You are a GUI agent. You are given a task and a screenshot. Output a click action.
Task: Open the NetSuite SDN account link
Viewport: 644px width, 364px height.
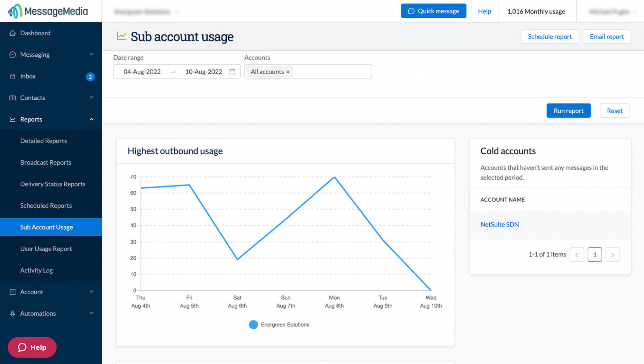coord(499,224)
